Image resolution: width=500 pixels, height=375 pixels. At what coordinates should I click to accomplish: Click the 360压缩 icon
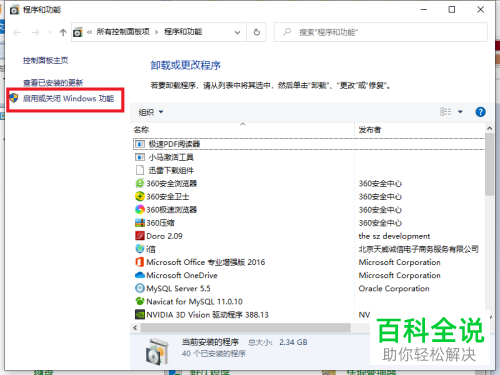[140, 223]
